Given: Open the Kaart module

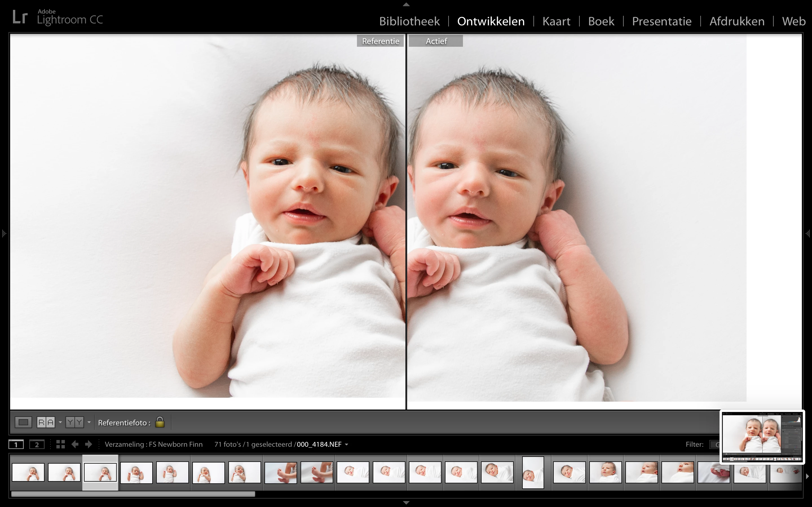Looking at the screenshot, I should coord(556,21).
